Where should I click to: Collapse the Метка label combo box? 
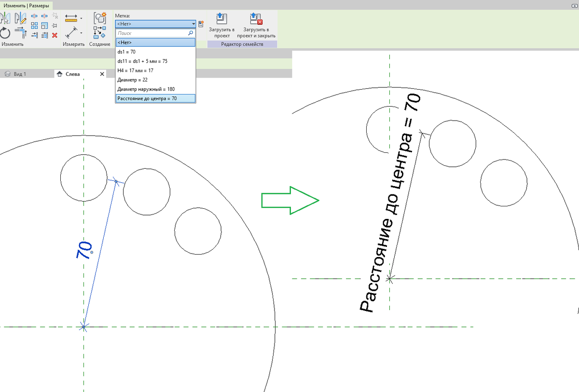tap(193, 24)
